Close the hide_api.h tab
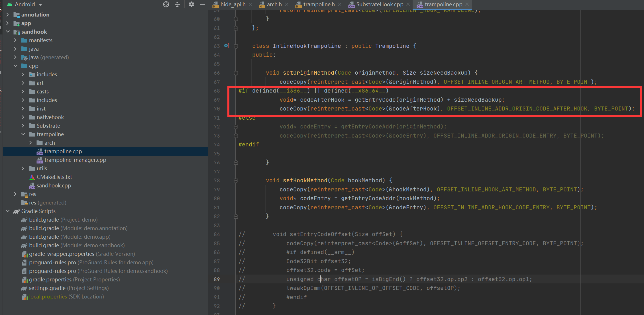 pyautogui.click(x=250, y=4)
